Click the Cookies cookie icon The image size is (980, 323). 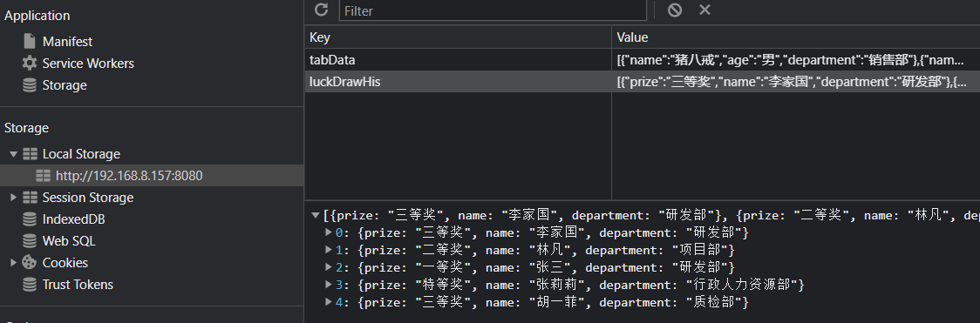[30, 263]
